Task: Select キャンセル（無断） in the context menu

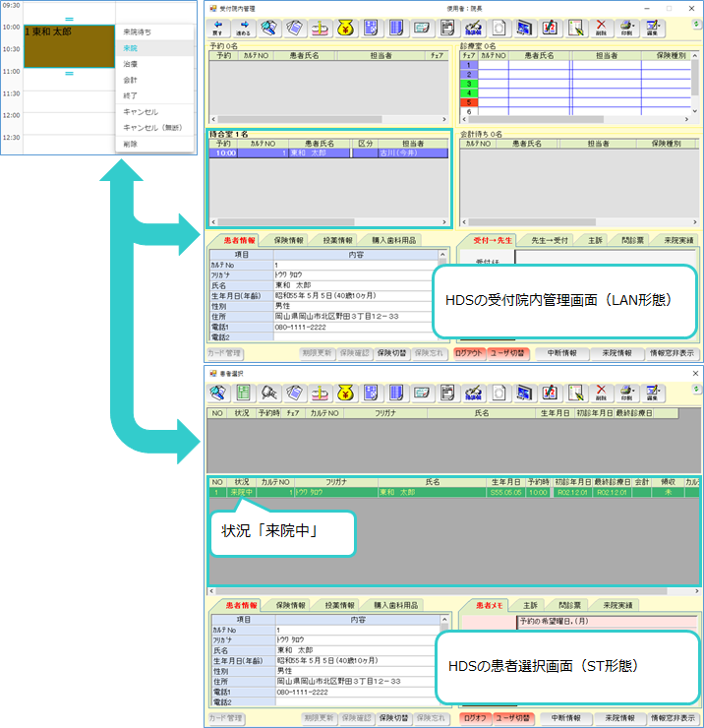Action: coord(152,127)
